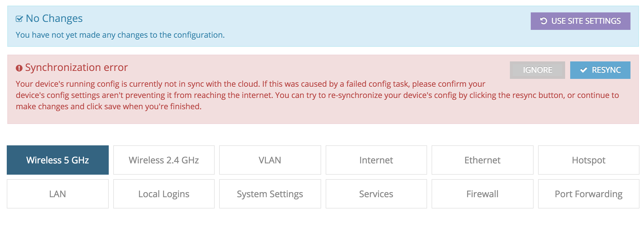Click the warning icon next to Synchronization error

click(x=19, y=67)
